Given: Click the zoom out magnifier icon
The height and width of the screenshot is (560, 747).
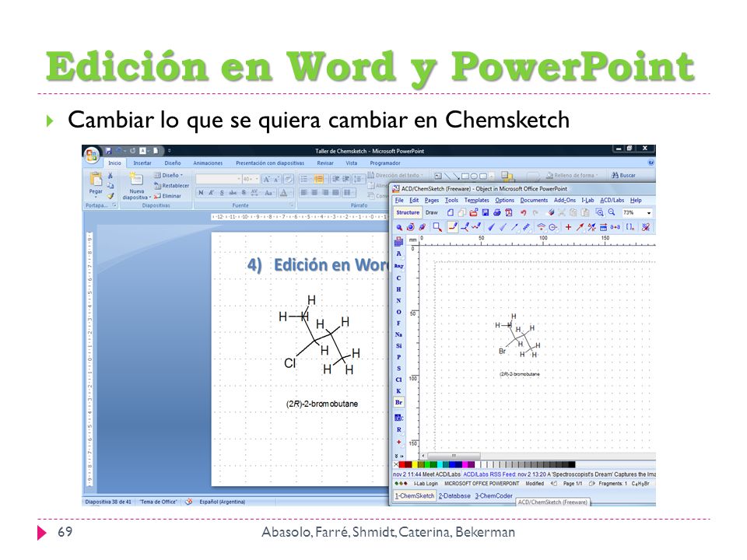Looking at the screenshot, I should (x=612, y=212).
